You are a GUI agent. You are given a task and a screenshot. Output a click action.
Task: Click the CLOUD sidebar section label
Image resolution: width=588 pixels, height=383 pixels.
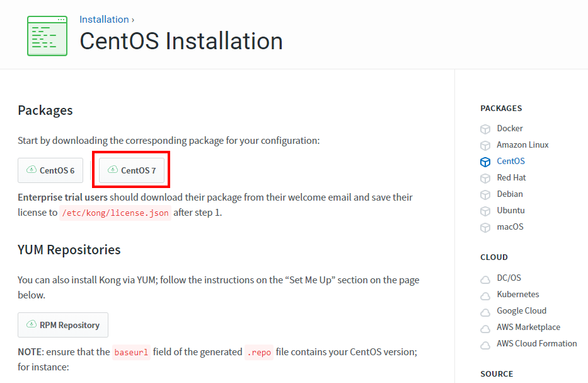pyautogui.click(x=494, y=257)
